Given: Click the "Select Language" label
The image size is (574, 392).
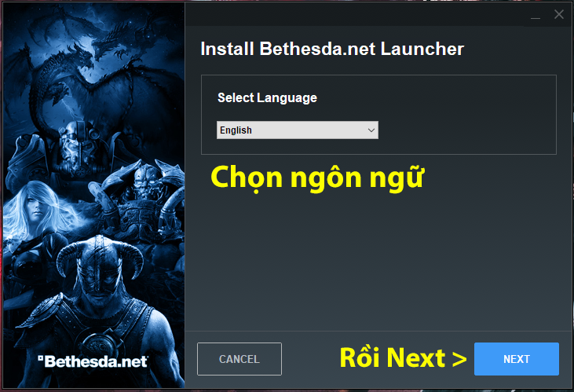Looking at the screenshot, I should pyautogui.click(x=267, y=98).
